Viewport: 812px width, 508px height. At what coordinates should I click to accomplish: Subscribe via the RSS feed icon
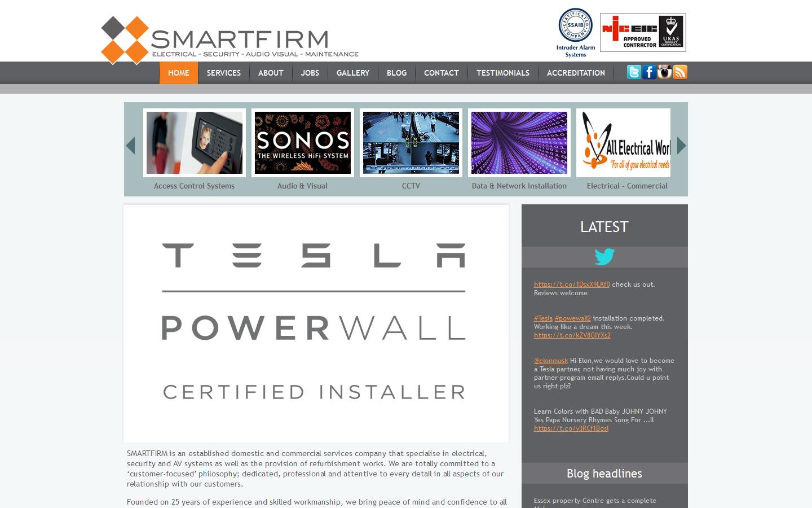pyautogui.click(x=679, y=72)
